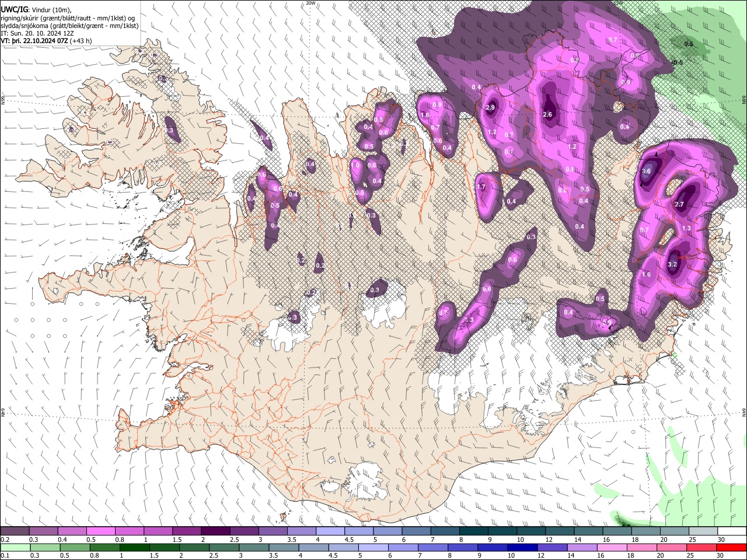Click the light pink rain-scale swatch labeled 16

612,547
